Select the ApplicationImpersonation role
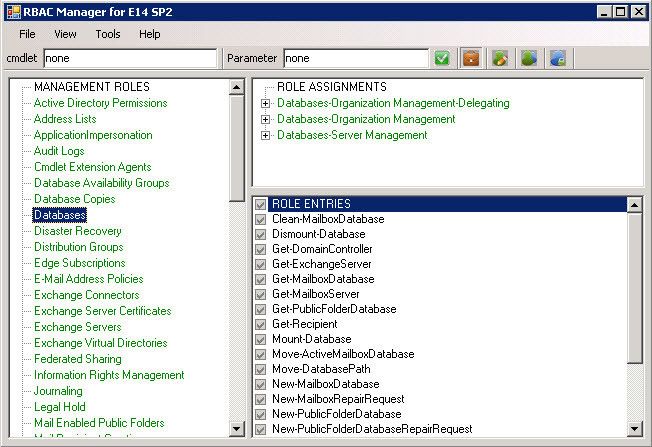The width and height of the screenshot is (652, 447). point(93,135)
